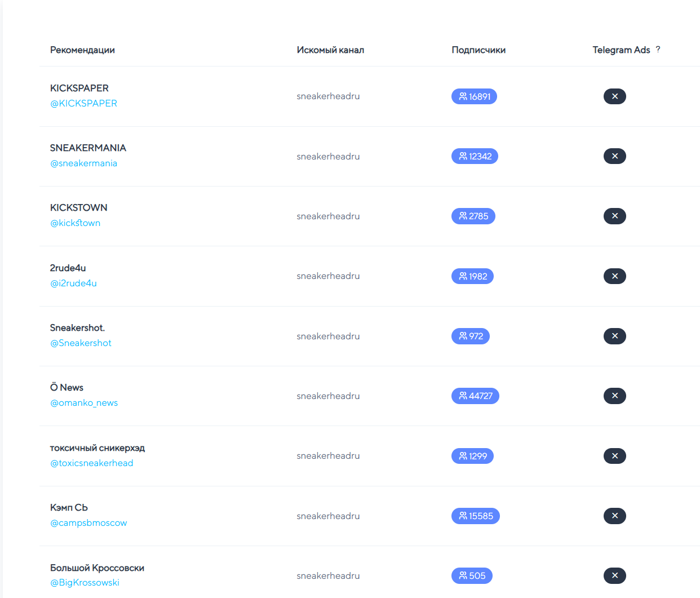Open the @sneakermania channel link
The height and width of the screenshot is (598, 700).
83,163
